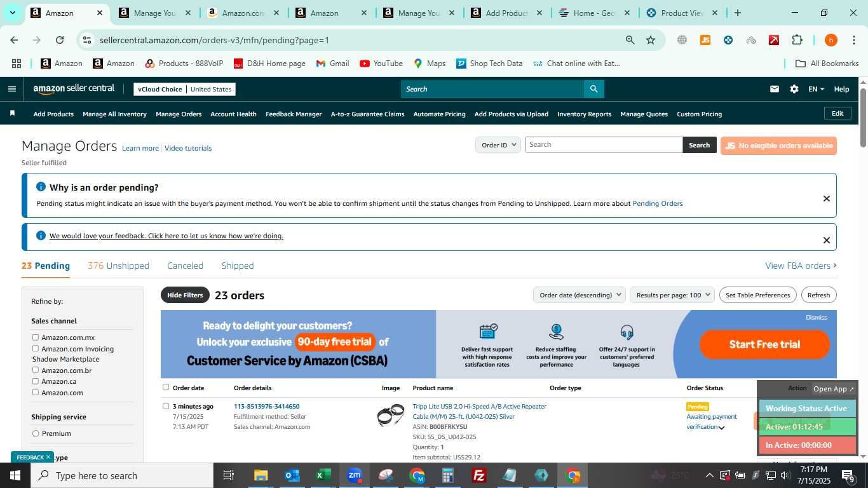The image size is (868, 488).
Task: Click the orange JS extension icon
Action: [705, 40]
